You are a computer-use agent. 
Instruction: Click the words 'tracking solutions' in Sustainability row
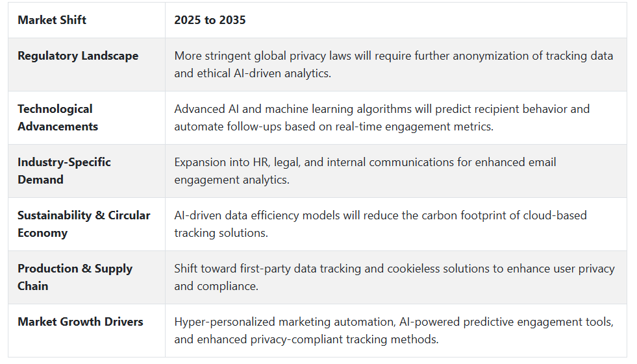(x=220, y=233)
